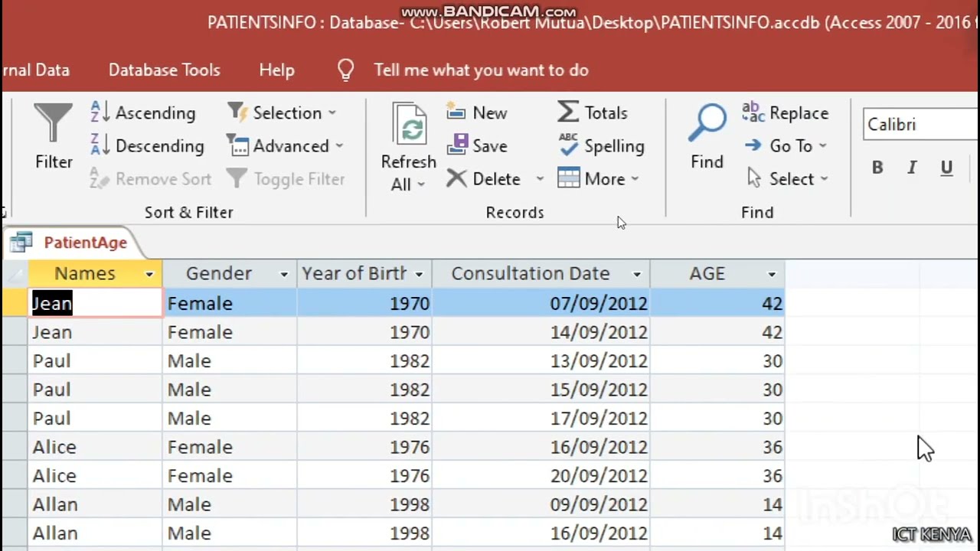Click the 07/09/2012 consultation date cell
980x551 pixels.
[x=541, y=303]
